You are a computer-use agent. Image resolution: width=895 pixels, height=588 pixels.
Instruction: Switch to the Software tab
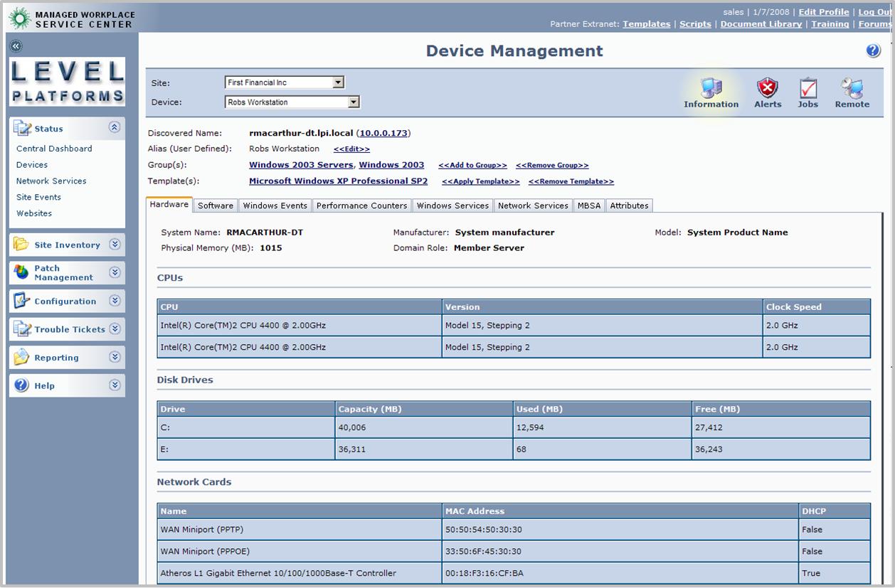point(215,205)
